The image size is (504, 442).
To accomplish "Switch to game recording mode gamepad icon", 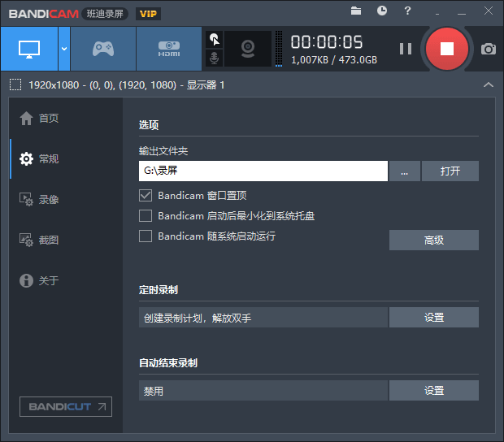I will 103,49.
